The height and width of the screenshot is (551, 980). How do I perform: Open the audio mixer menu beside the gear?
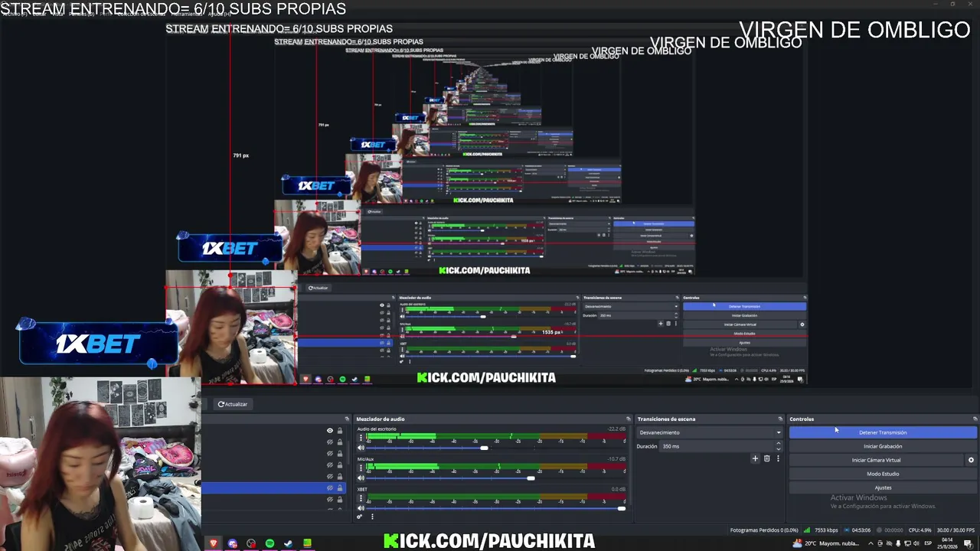[x=372, y=517]
